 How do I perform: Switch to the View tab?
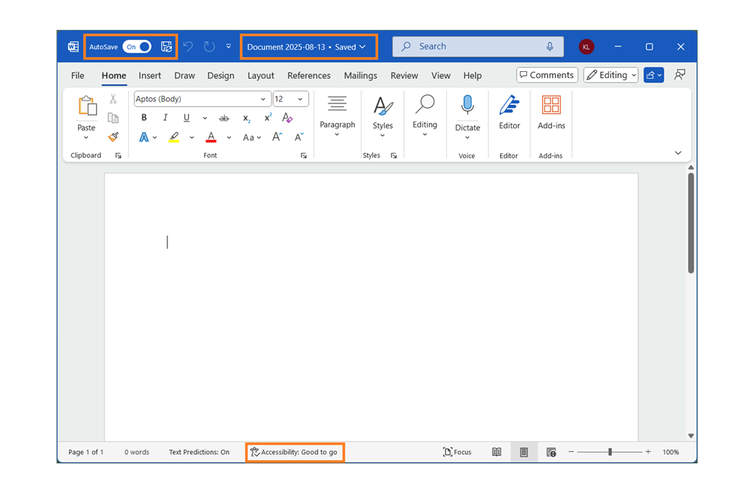(441, 76)
